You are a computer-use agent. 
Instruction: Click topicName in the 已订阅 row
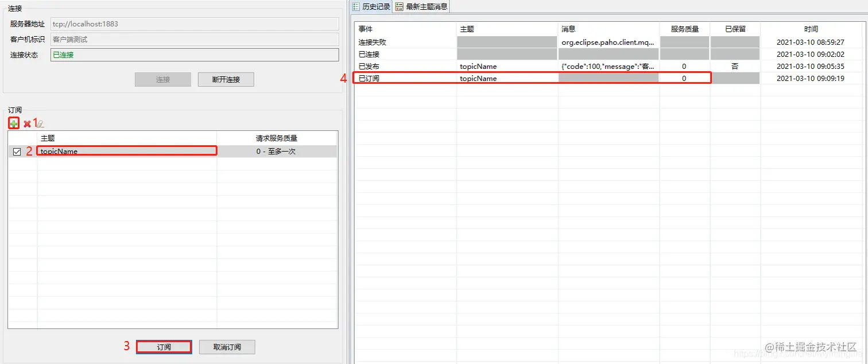click(478, 79)
